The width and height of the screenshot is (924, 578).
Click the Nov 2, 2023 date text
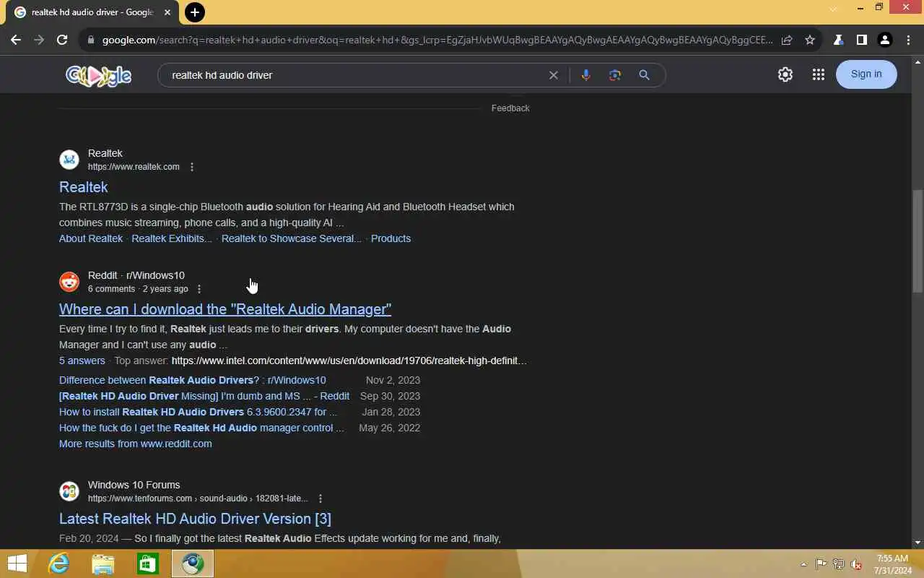[x=393, y=380]
